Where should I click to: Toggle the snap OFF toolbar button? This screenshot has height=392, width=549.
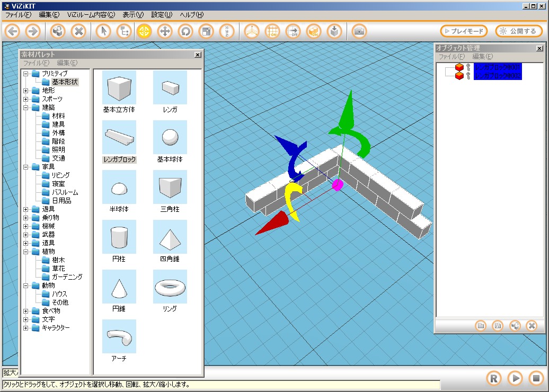(293, 31)
